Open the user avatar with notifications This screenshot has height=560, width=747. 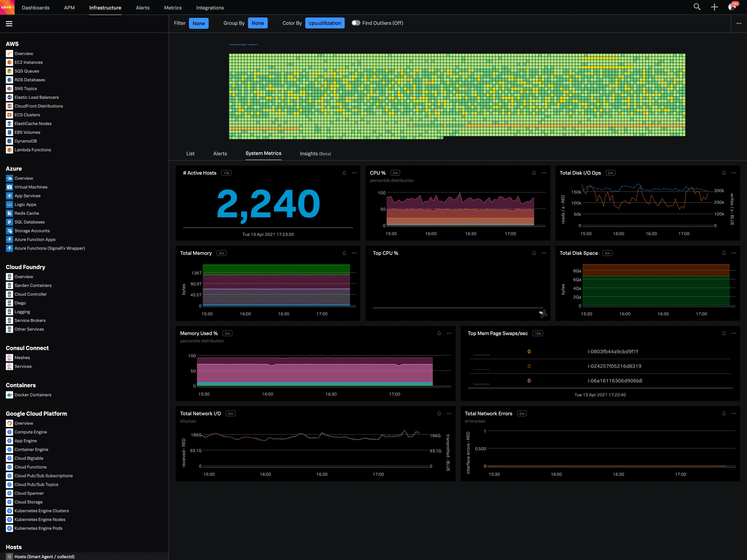732,7
